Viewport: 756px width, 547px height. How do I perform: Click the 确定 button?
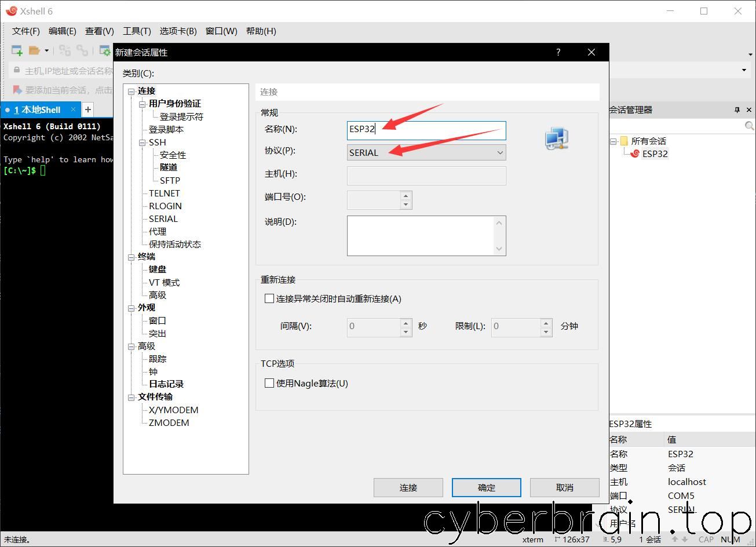coord(487,487)
